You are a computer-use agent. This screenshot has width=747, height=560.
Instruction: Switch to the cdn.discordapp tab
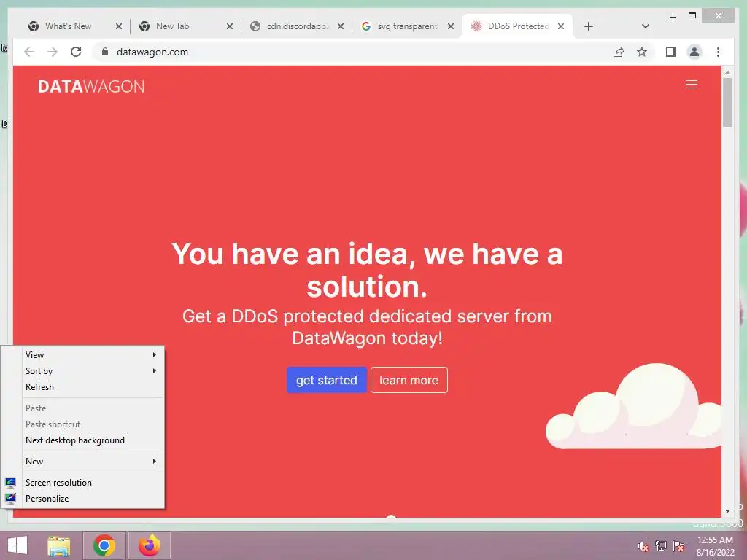295,26
